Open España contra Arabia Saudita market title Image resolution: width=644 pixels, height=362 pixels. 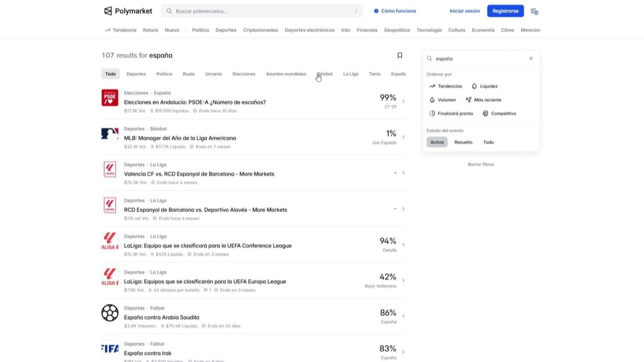161,317
